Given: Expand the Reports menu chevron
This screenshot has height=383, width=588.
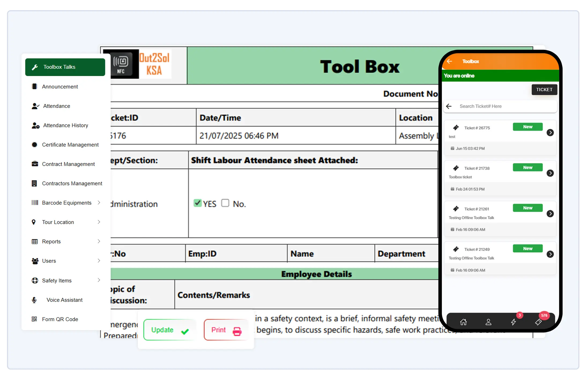Looking at the screenshot, I should [x=99, y=241].
